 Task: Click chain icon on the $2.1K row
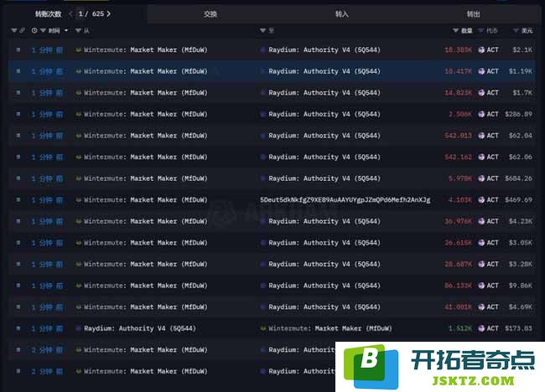coord(18,50)
